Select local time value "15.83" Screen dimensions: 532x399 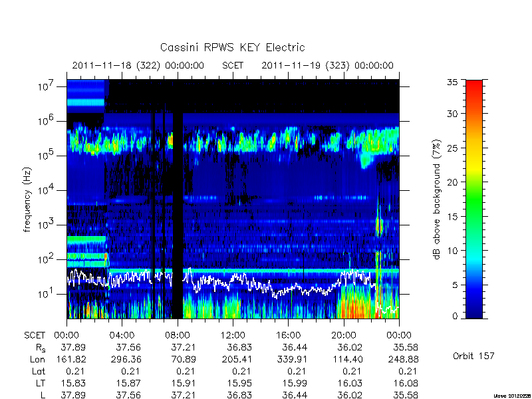coord(73,384)
